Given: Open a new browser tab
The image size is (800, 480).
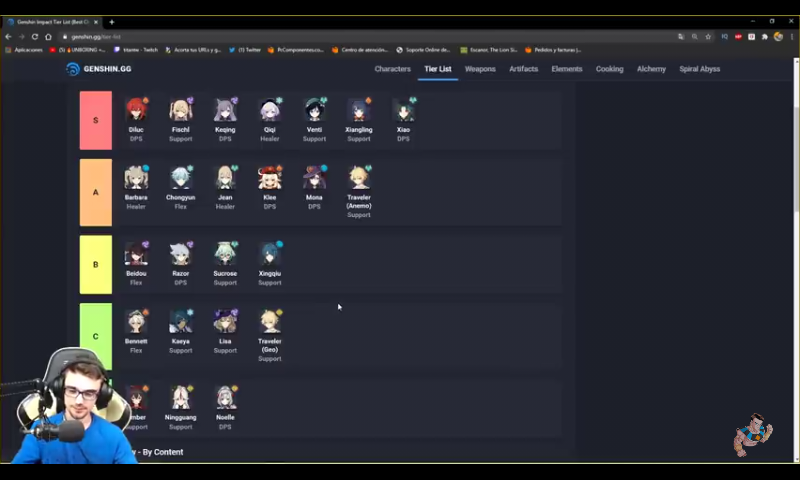Looking at the screenshot, I should (x=112, y=22).
